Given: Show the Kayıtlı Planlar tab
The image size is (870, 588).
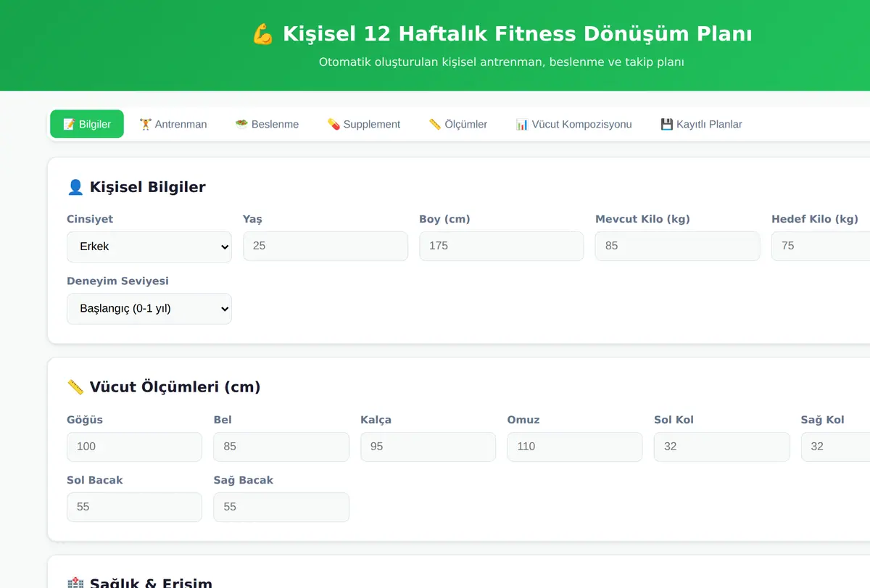Looking at the screenshot, I should click(x=702, y=124).
